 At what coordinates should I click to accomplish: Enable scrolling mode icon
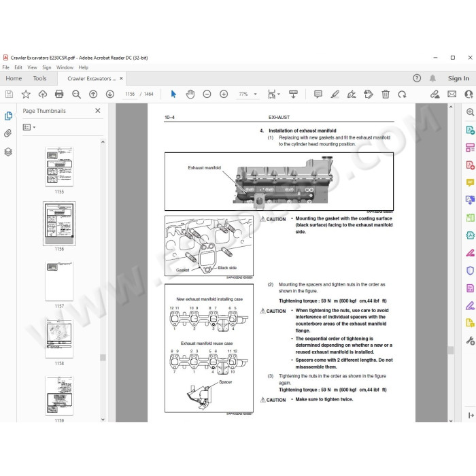[x=293, y=94]
